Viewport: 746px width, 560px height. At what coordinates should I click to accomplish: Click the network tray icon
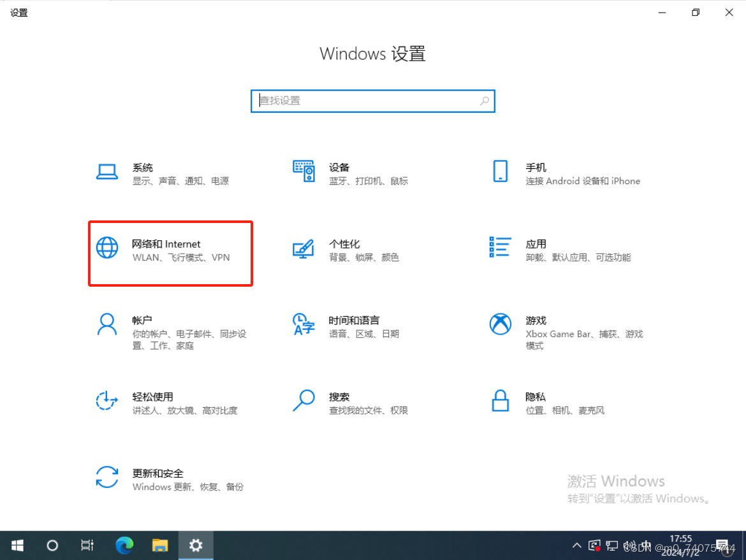pyautogui.click(x=612, y=546)
